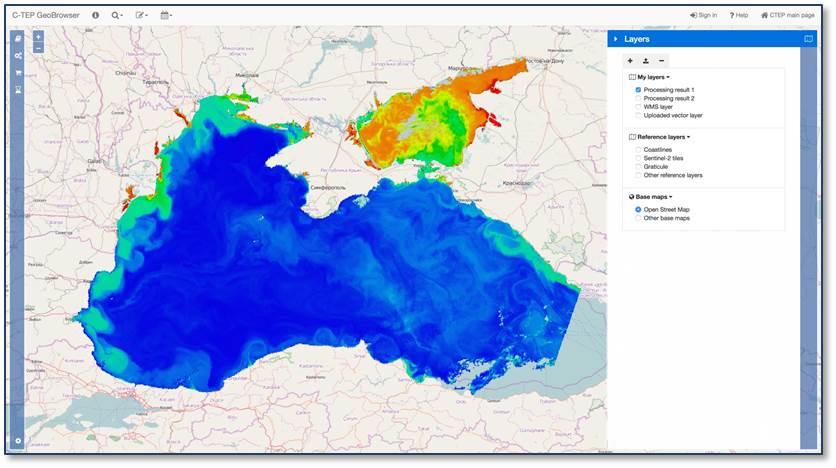Zoom in on the map
The width and height of the screenshot is (836, 468).
[x=38, y=36]
